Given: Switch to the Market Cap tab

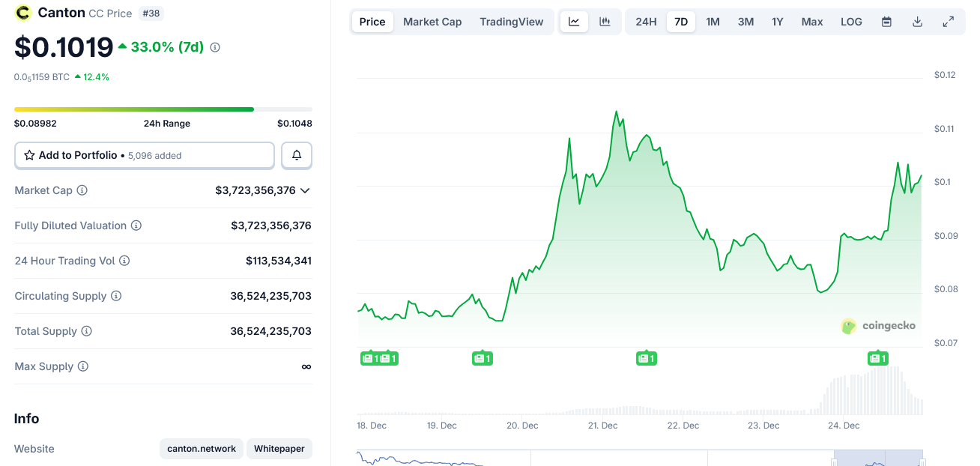Looking at the screenshot, I should tap(432, 22).
